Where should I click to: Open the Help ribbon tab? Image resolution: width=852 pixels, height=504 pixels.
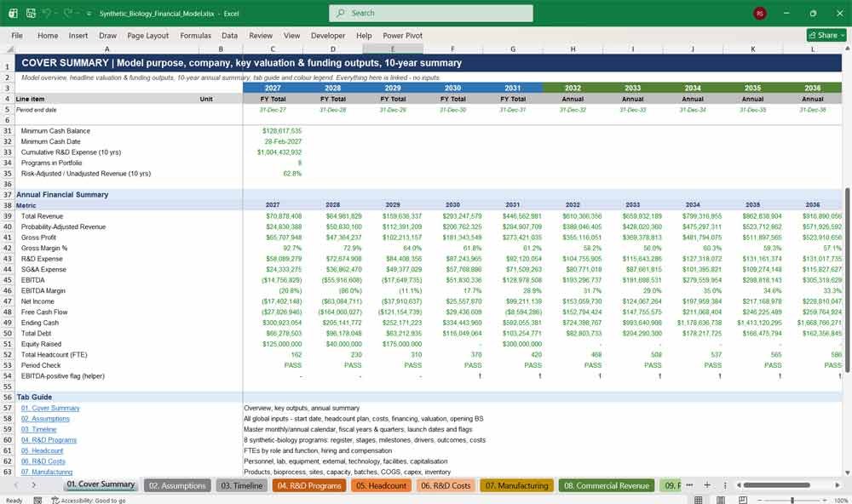(x=364, y=35)
